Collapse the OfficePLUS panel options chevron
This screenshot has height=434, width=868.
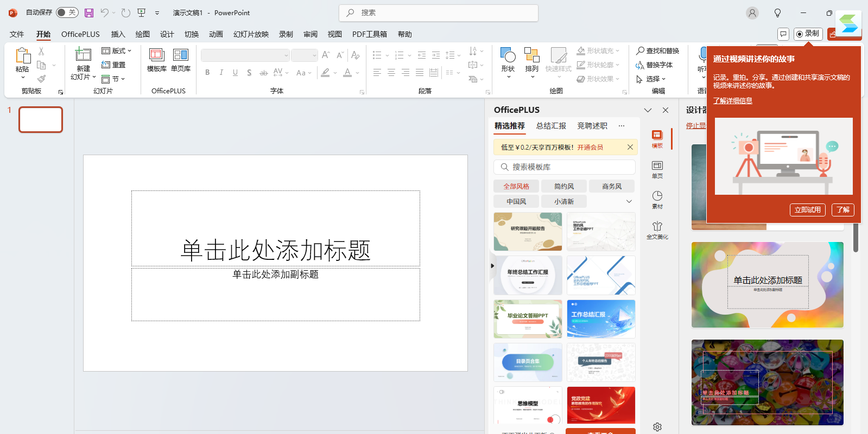point(648,110)
